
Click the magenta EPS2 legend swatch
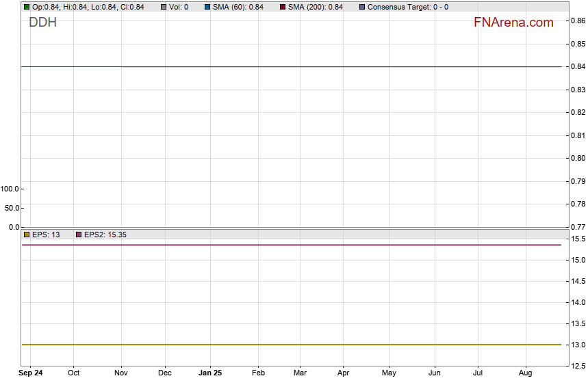click(x=79, y=235)
